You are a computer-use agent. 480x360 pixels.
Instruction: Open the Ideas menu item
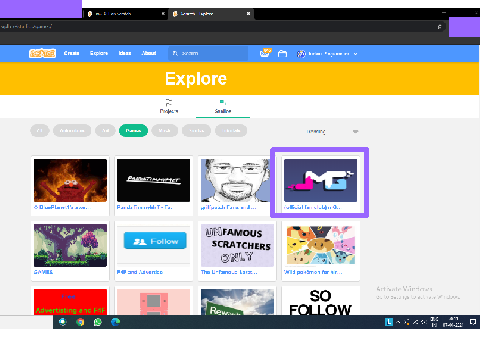tap(125, 53)
